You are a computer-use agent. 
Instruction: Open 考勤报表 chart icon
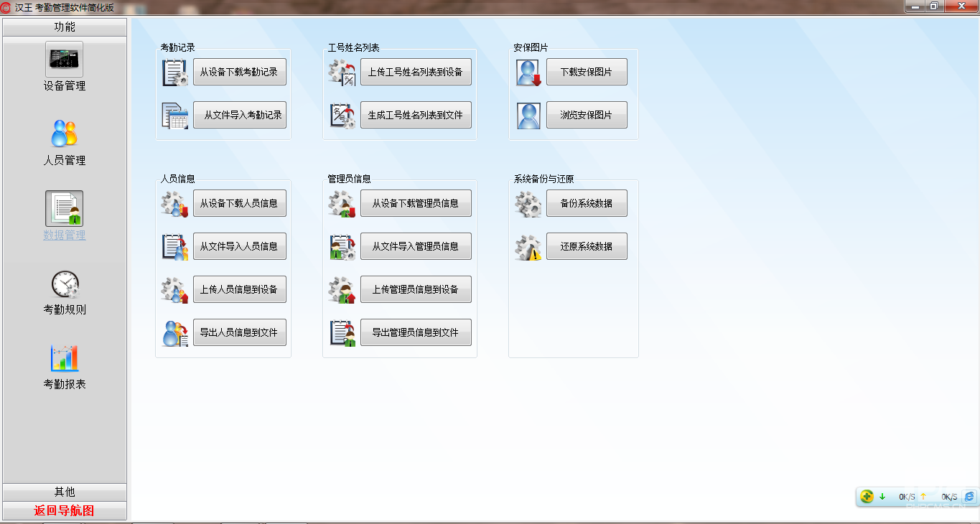(x=65, y=357)
